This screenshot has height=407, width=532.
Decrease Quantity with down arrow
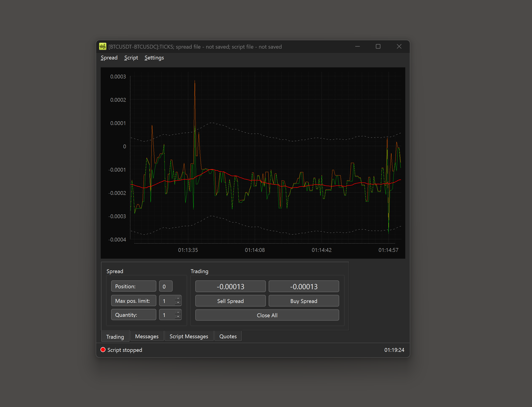(178, 317)
